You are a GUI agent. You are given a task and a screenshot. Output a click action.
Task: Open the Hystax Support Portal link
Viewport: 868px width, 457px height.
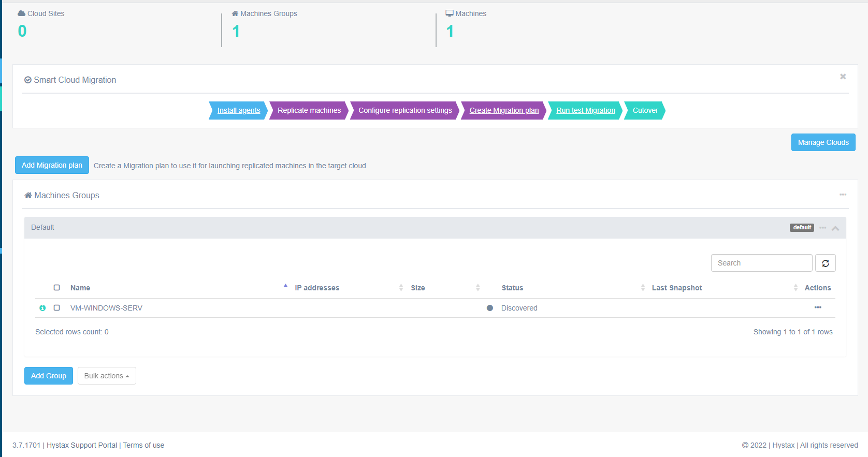click(82, 445)
